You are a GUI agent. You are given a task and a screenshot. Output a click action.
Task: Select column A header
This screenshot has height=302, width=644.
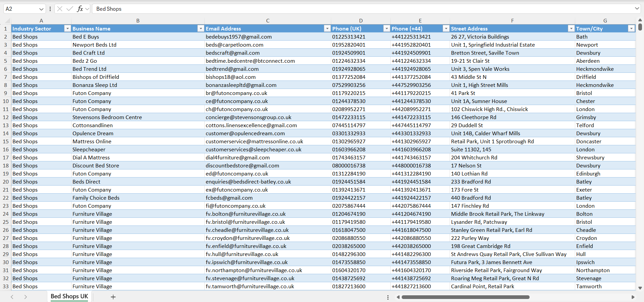[x=41, y=20]
